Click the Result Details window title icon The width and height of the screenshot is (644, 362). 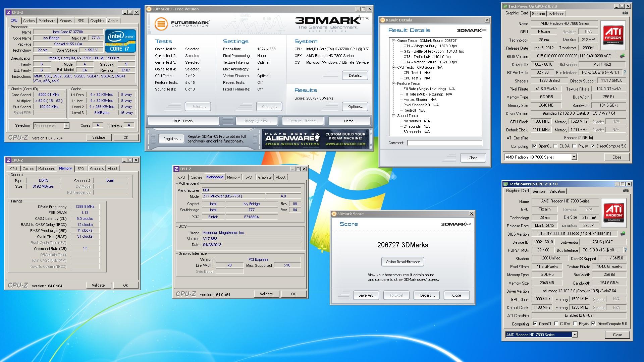point(383,20)
